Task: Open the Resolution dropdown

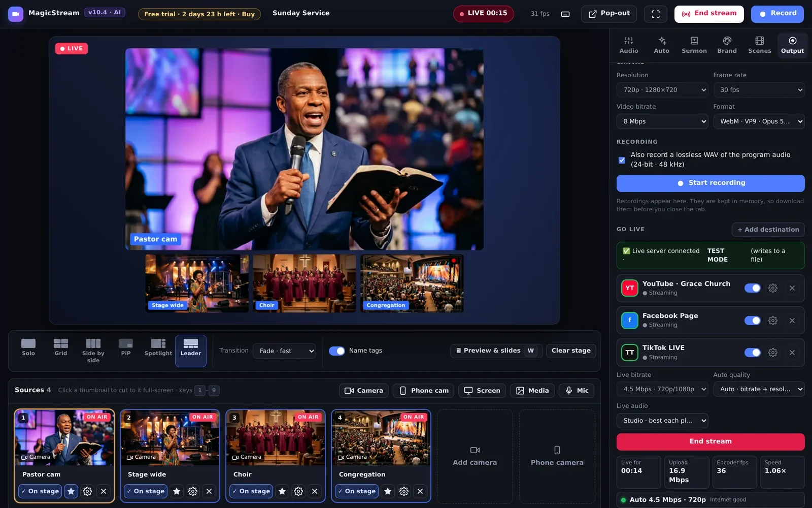Action: pyautogui.click(x=662, y=90)
